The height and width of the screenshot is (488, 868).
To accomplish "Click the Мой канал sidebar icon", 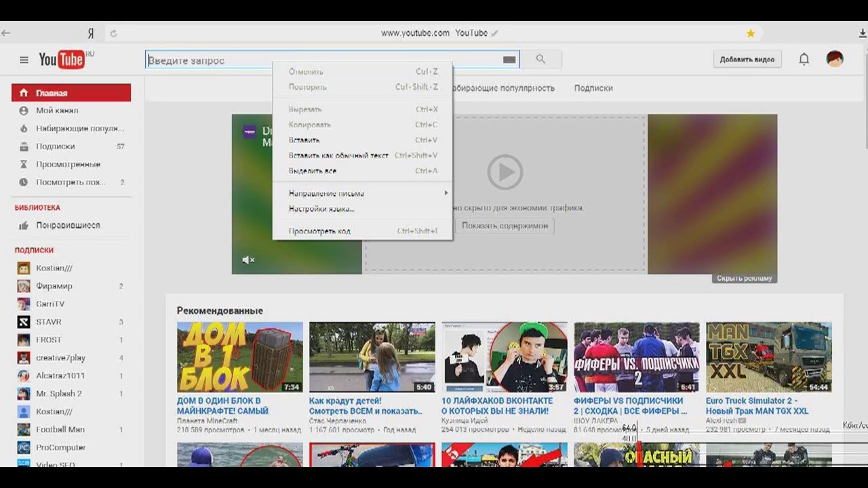I will pos(24,110).
